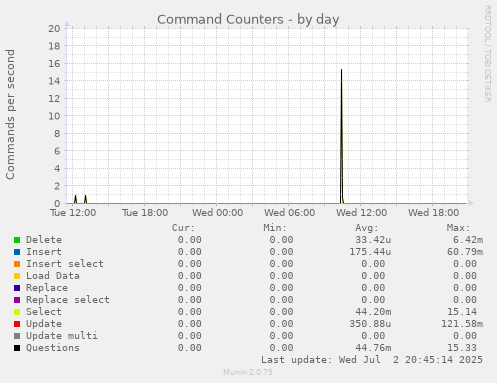The height and width of the screenshot is (383, 497).
Task: Click the 'Tue 12:00' x-axis label
Action: click(73, 213)
